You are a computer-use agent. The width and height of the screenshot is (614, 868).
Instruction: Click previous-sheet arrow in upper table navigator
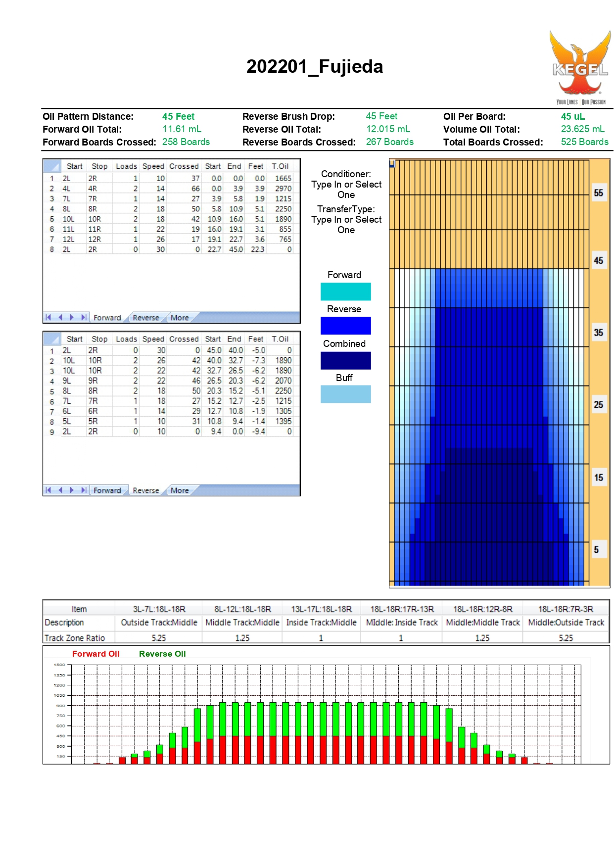(x=60, y=317)
